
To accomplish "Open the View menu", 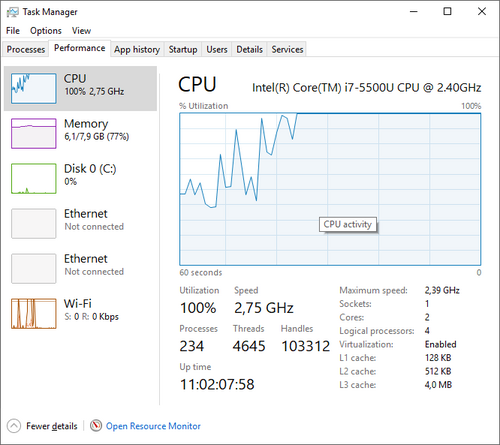I will (x=81, y=31).
